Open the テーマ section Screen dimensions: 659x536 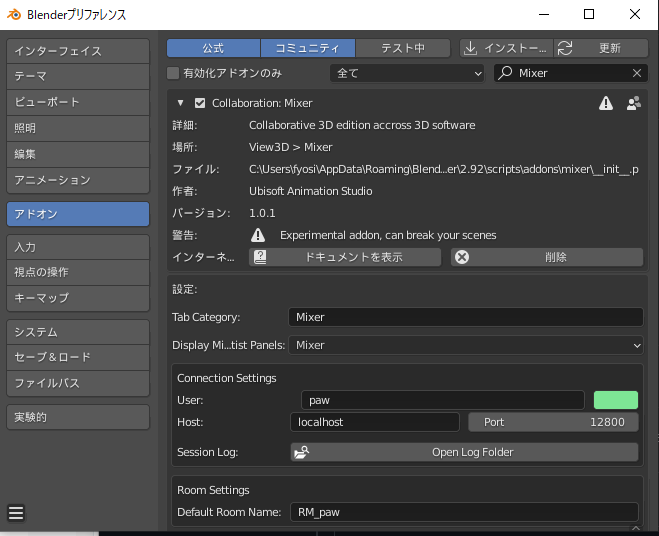78,77
